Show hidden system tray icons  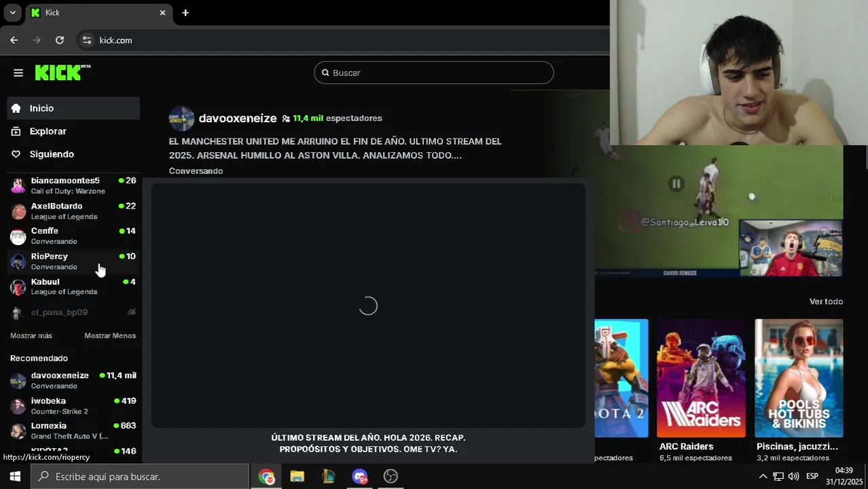tap(763, 476)
